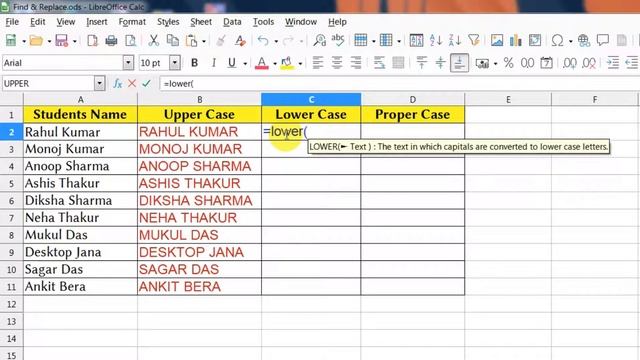Click the Insert Comment icon
This screenshot has height=360, width=640.
[x=602, y=40]
